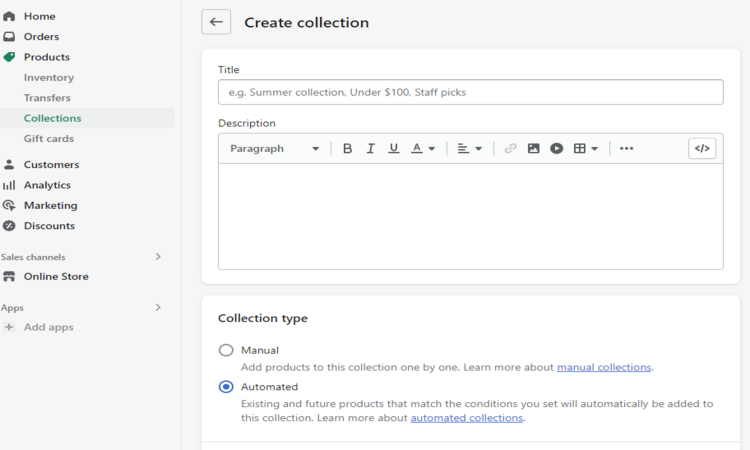Viewport: 750px width, 450px height.
Task: Toggle italic formatting in description editor
Action: click(370, 148)
